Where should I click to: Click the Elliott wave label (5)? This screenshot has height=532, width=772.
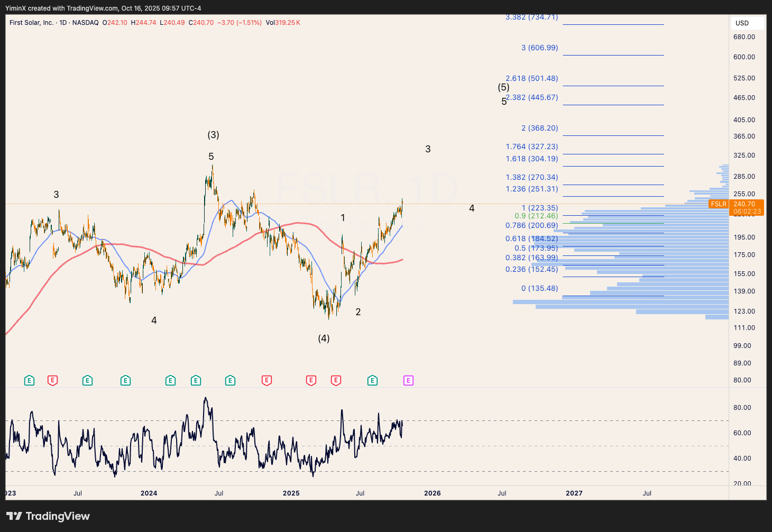tap(503, 87)
